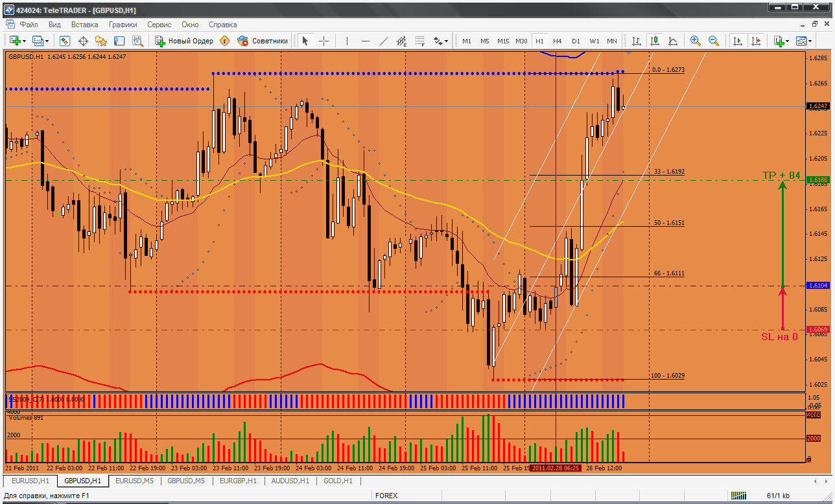This screenshot has height=504, width=835.
Task: Switch to M1 timeframe
Action: pos(466,41)
